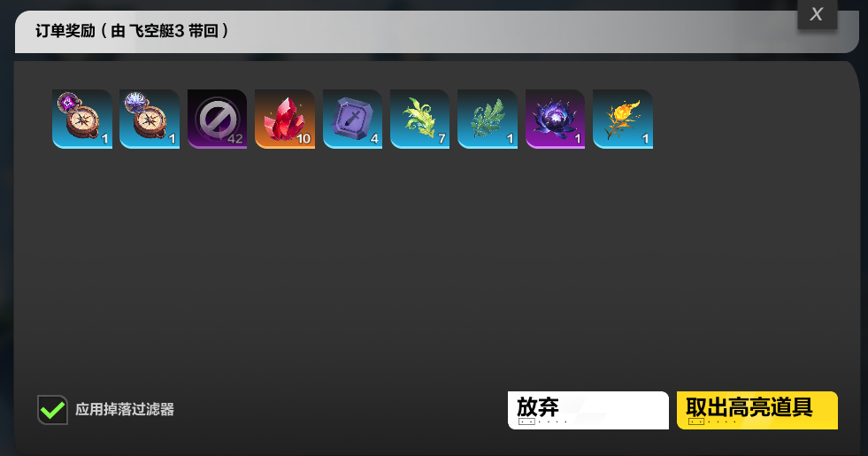
Task: Click the quantity 4 on the stone tile
Action: [x=374, y=138]
